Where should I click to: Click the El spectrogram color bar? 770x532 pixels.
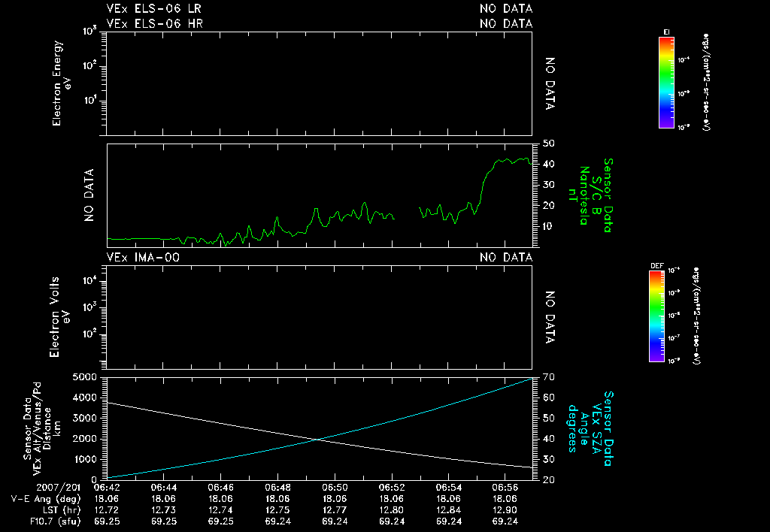pyautogui.click(x=666, y=83)
